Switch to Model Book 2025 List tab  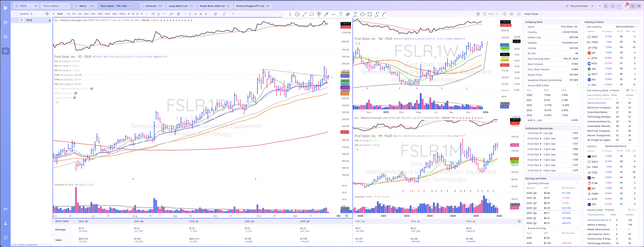pos(215,6)
